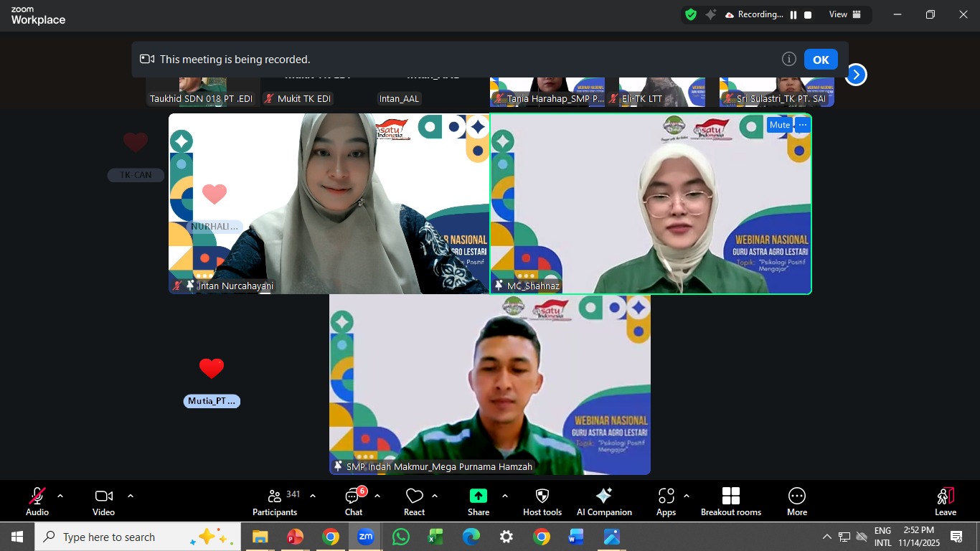The height and width of the screenshot is (551, 980).
Task: Launch AI Companion
Action: pos(604,501)
